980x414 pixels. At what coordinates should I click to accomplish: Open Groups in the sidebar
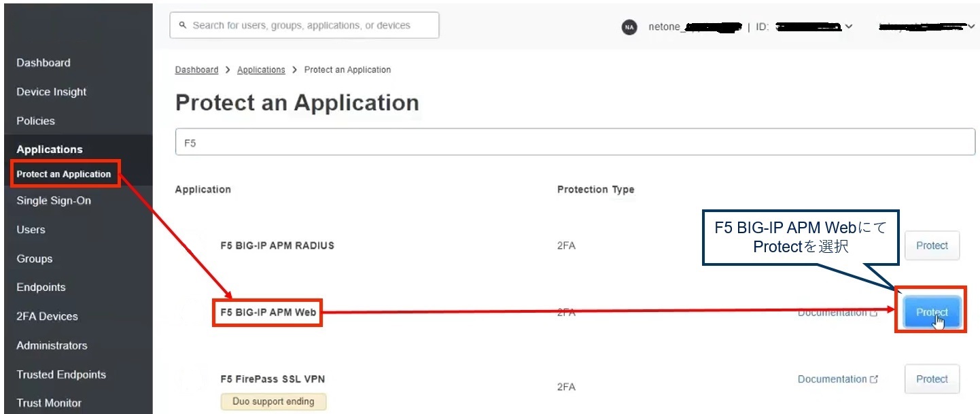(x=35, y=259)
